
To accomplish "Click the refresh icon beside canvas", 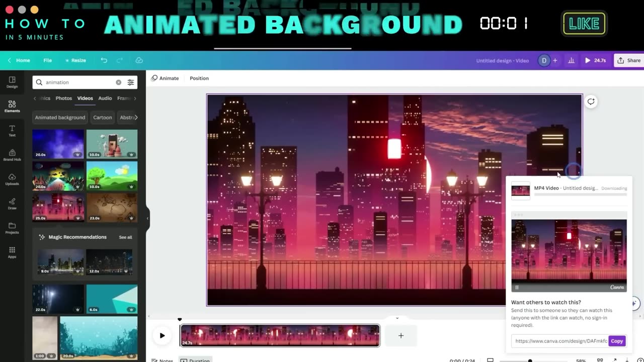I will pyautogui.click(x=591, y=102).
